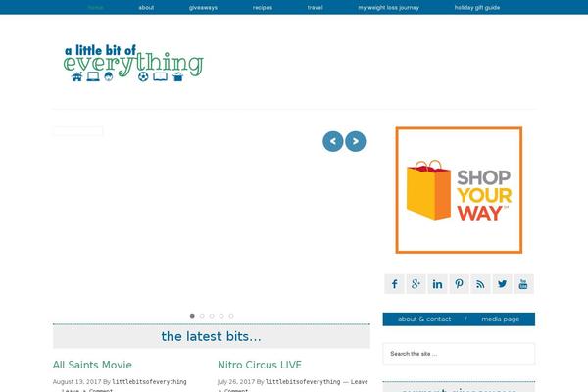Open the travel menu item
This screenshot has width=588, height=392.
(315, 7)
